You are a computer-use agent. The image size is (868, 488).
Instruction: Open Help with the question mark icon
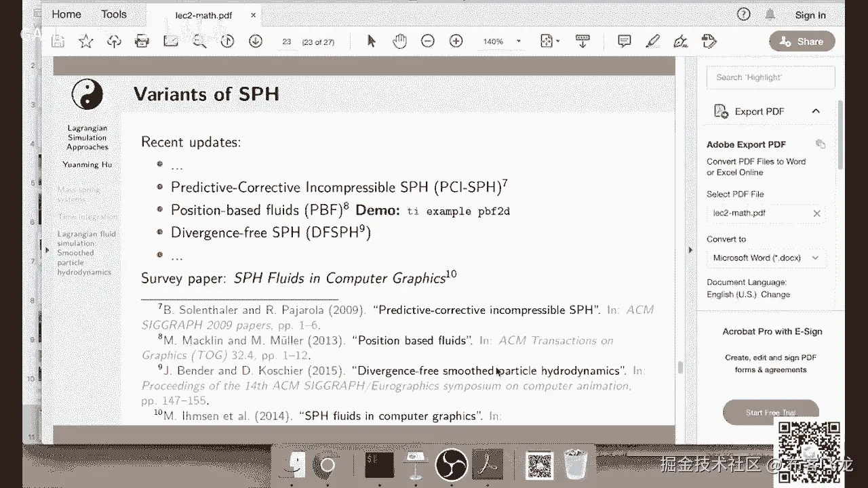click(743, 14)
